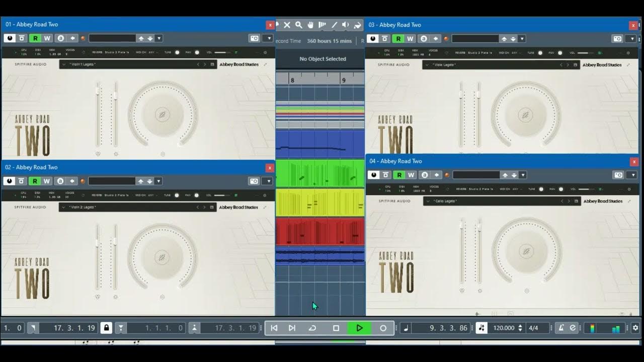Click the green MIDI track block

point(320,173)
